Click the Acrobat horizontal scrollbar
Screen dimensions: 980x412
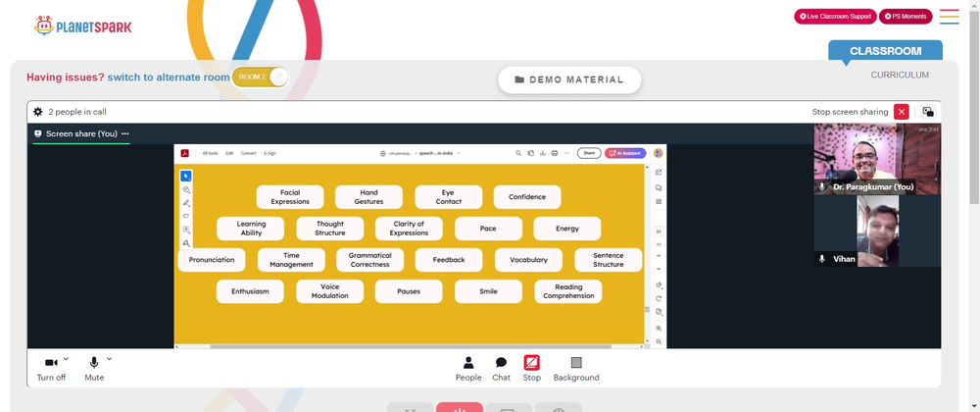411,345
